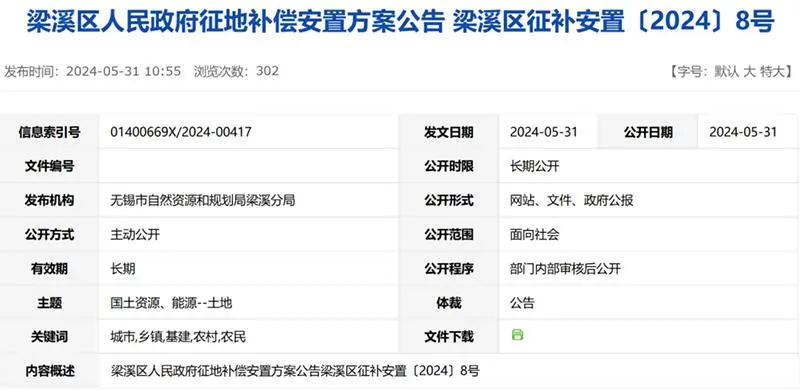800x390 pixels.
Task: Click the 有效期 label cell
Action: 49,269
